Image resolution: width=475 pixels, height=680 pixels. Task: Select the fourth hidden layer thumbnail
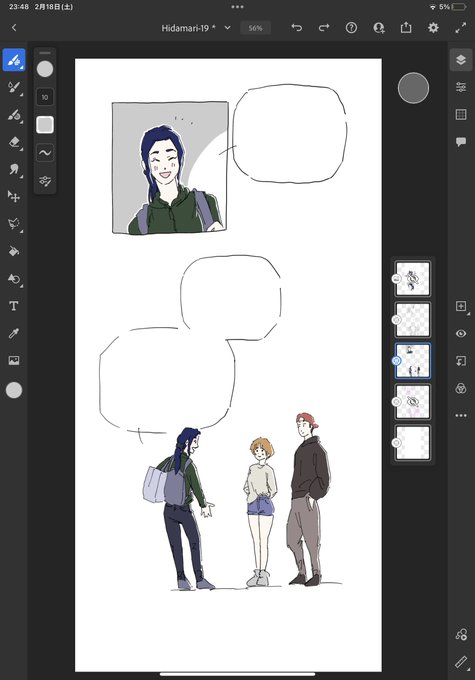pyautogui.click(x=413, y=402)
